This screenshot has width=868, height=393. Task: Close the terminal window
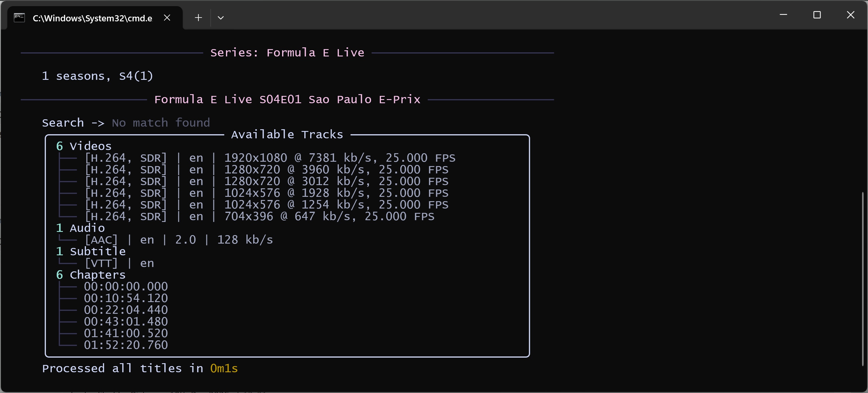(x=850, y=15)
